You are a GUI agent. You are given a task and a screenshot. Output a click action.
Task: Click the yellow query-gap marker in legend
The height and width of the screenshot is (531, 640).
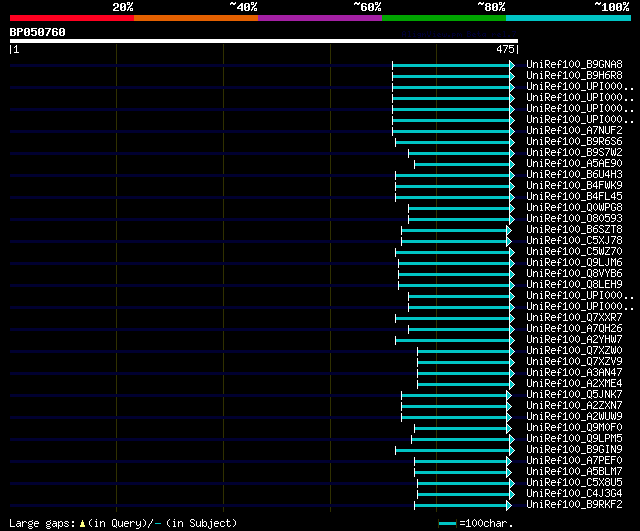pos(82,524)
